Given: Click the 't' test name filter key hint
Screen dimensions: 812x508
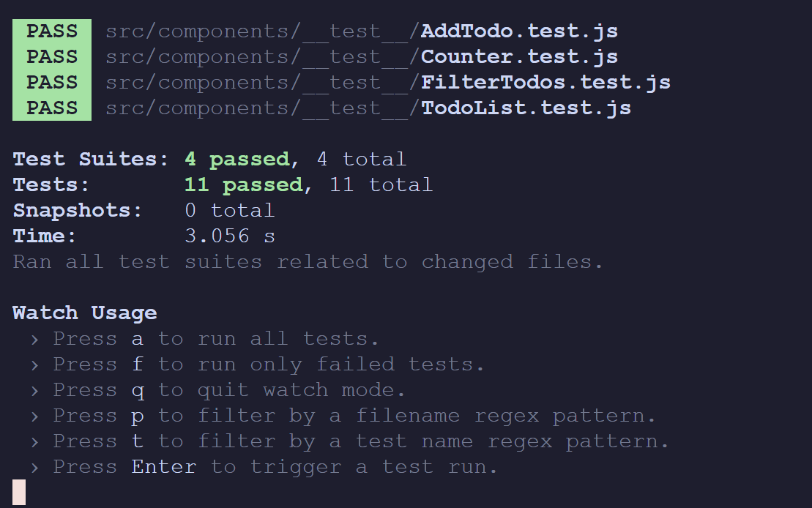Looking at the screenshot, I should click(137, 441).
